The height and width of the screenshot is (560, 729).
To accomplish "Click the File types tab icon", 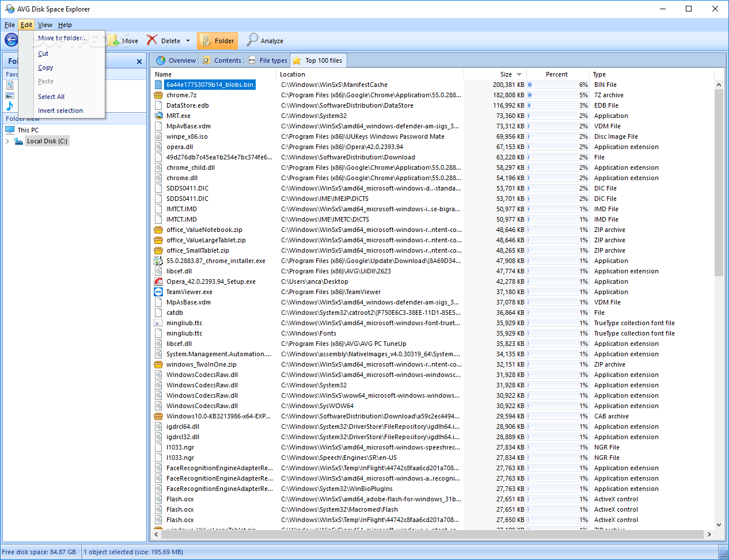I will (252, 60).
